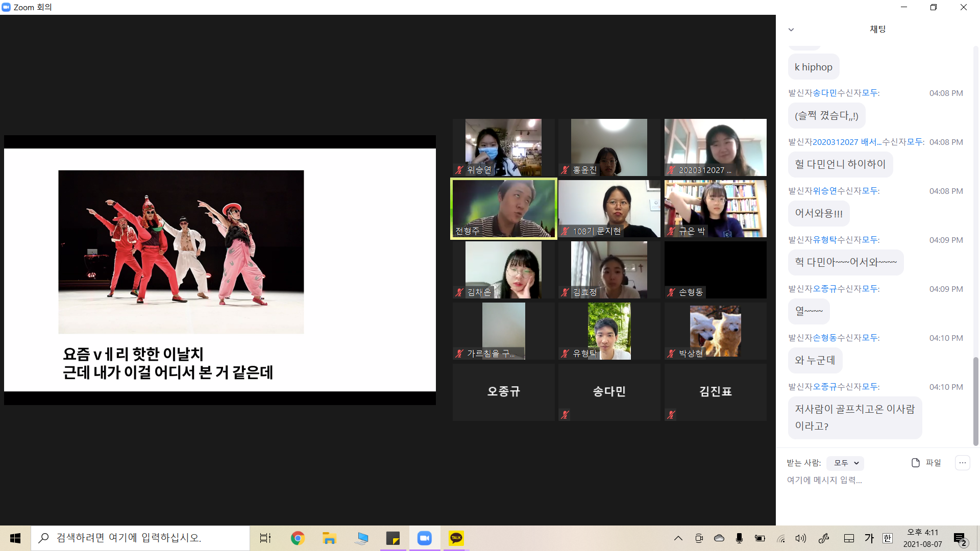Click the volume speaker tray icon

800,538
